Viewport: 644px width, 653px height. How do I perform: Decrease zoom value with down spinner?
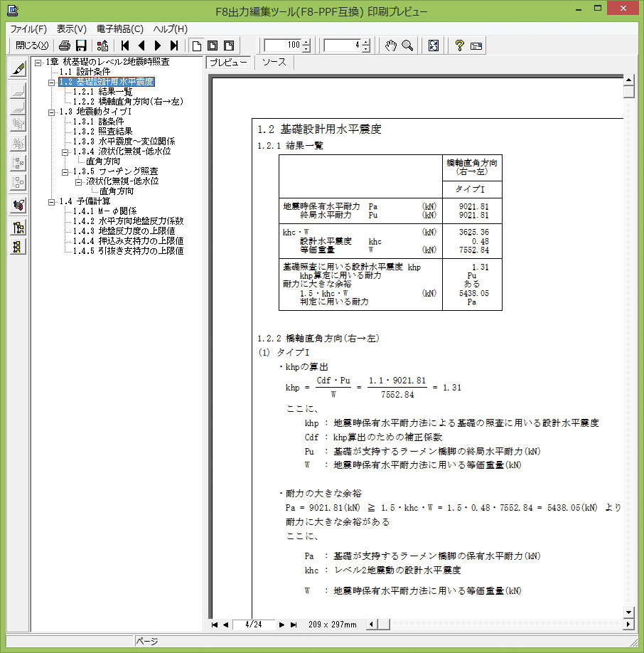pos(306,48)
